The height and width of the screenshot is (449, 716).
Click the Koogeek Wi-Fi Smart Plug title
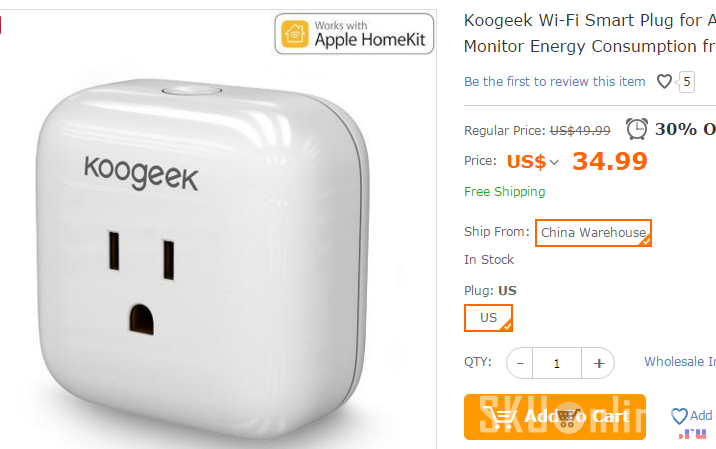pyautogui.click(x=590, y=33)
